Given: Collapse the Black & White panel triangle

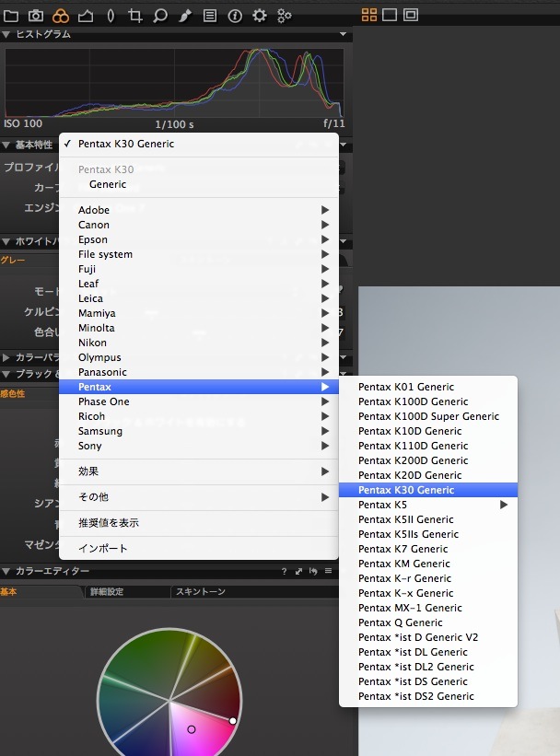Looking at the screenshot, I should [6, 374].
